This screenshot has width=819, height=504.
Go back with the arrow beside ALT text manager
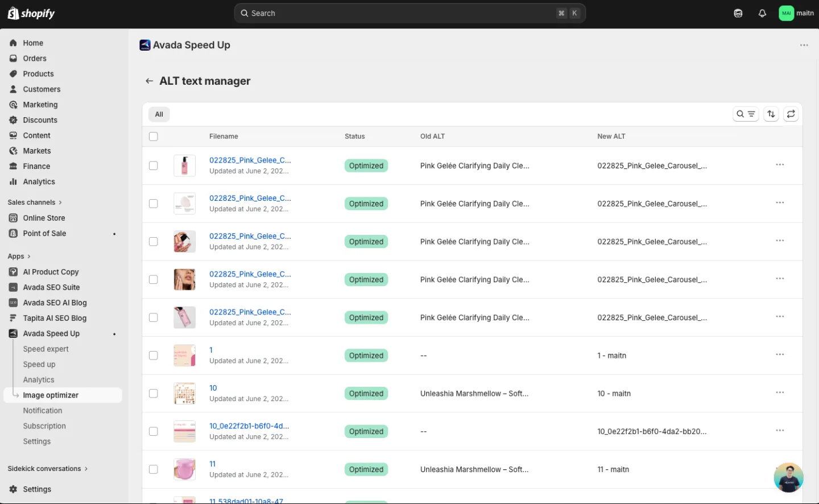click(149, 81)
